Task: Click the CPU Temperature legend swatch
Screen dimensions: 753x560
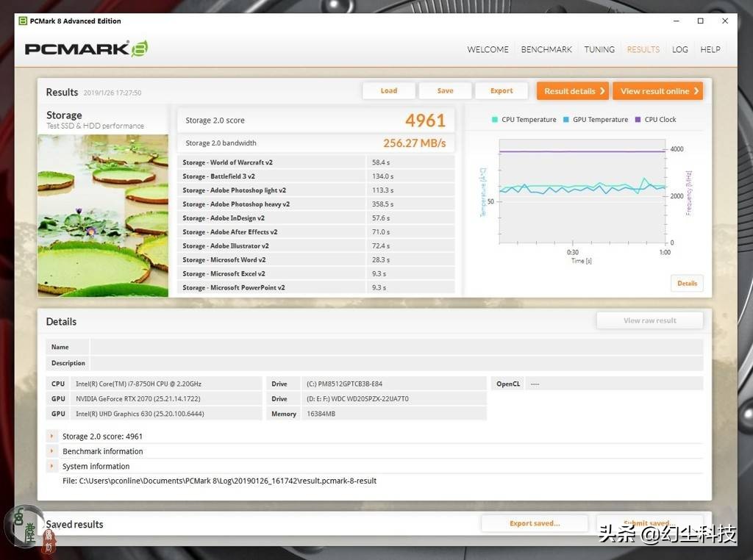Action: pyautogui.click(x=495, y=120)
